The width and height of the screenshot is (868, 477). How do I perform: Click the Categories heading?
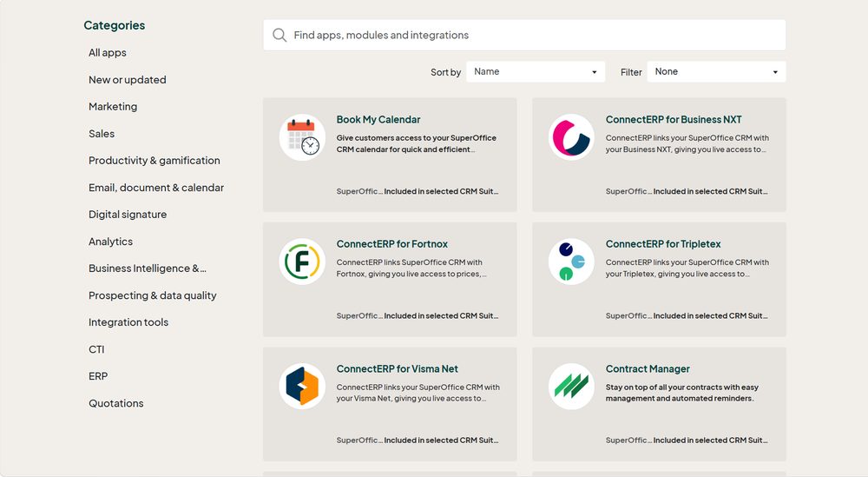click(x=114, y=25)
